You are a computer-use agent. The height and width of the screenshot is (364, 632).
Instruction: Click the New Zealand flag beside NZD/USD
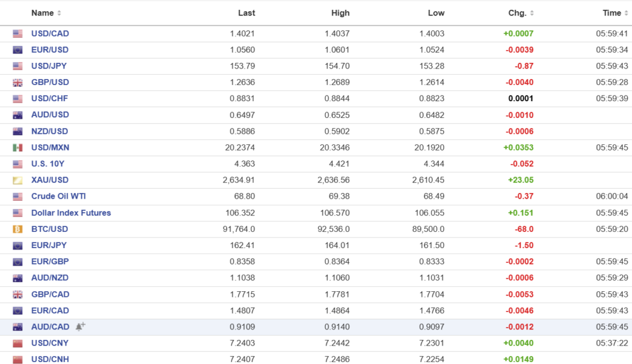(x=17, y=131)
